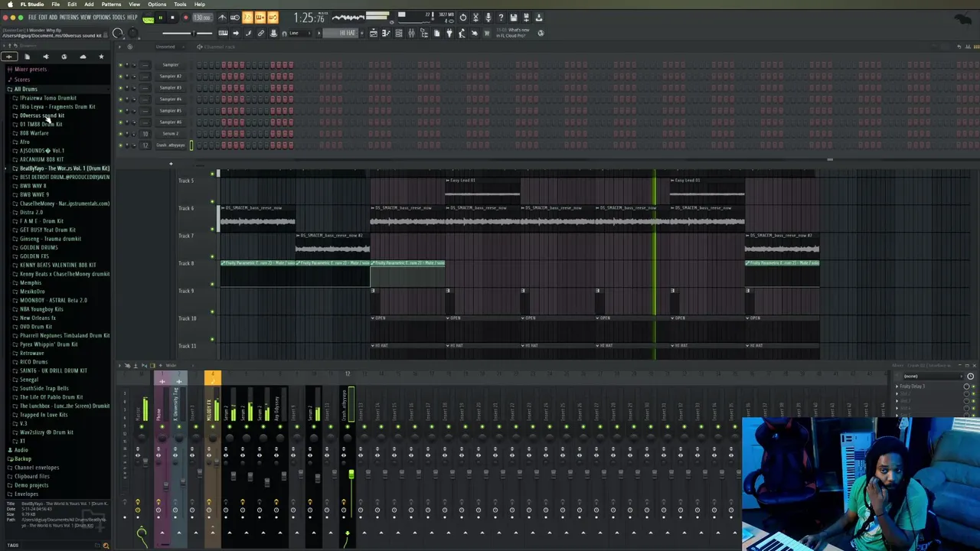
Task: Expand the 00versus sound kit folder
Action: coord(41,116)
